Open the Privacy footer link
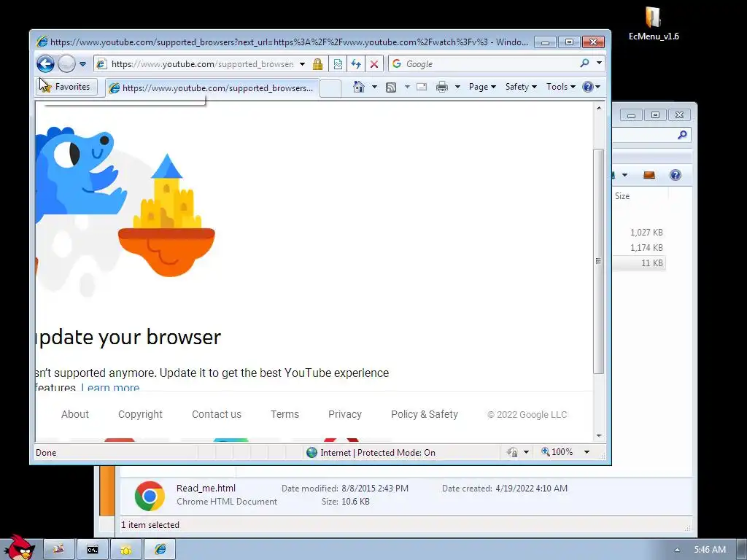747x560 pixels. [x=345, y=414]
